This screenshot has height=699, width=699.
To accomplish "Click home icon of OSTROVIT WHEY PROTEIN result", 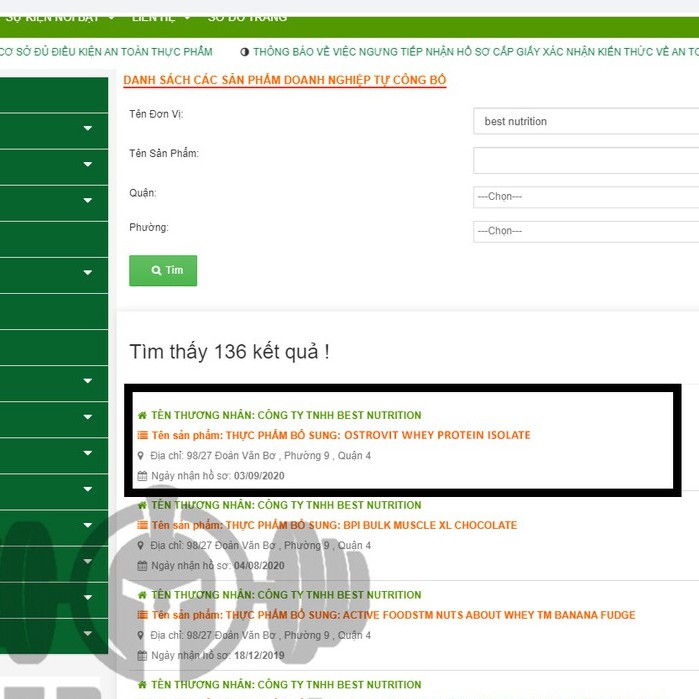I will 142,415.
